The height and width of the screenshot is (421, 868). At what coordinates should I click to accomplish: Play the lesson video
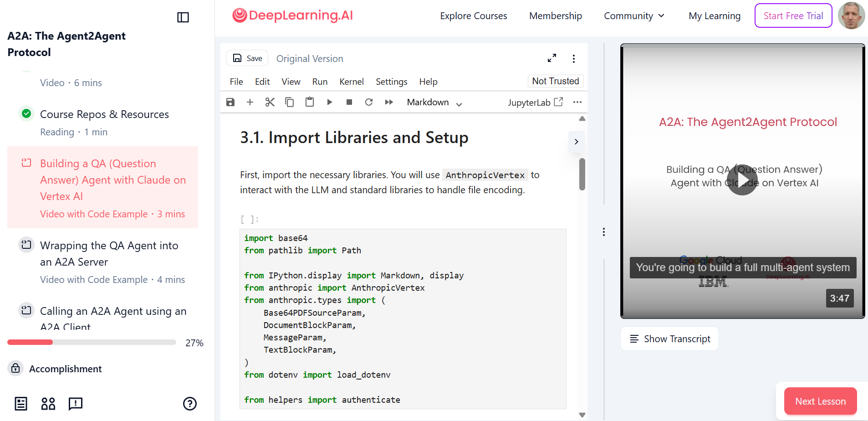pos(742,180)
